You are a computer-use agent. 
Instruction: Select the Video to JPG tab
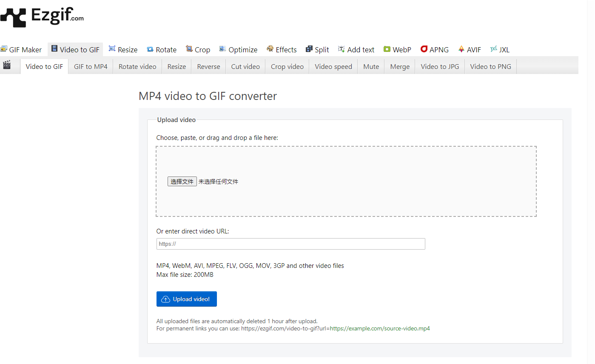(440, 66)
